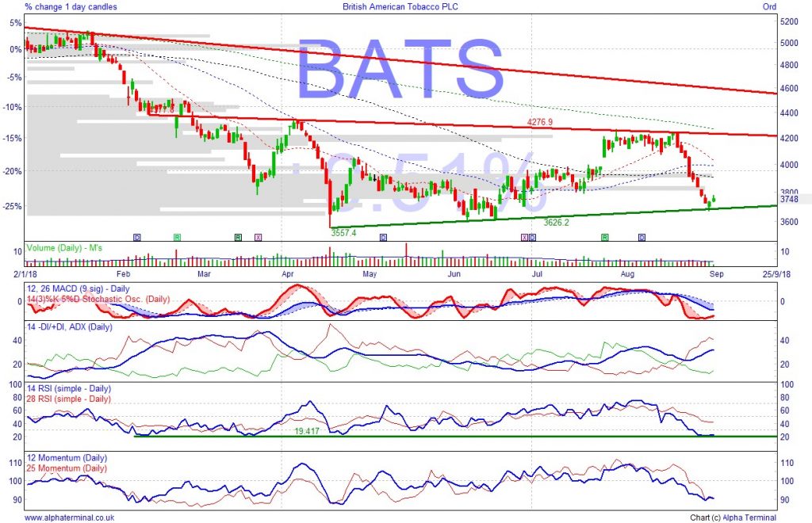
Task: Click the light green R marker in late February
Action: tap(177, 238)
